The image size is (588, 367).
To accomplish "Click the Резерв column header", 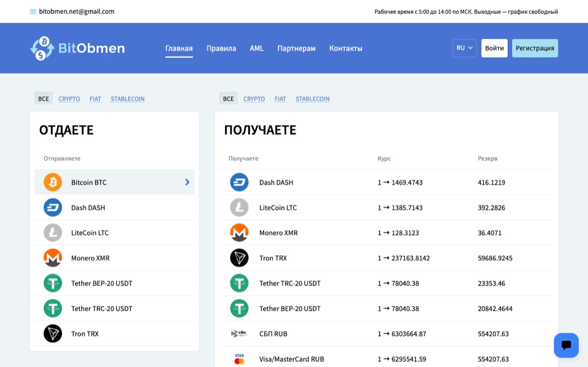I will [x=488, y=158].
